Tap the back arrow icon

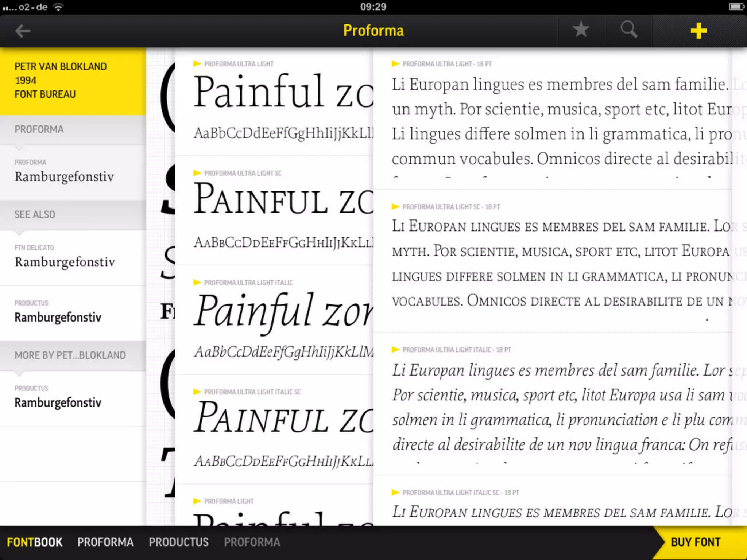pos(23,31)
